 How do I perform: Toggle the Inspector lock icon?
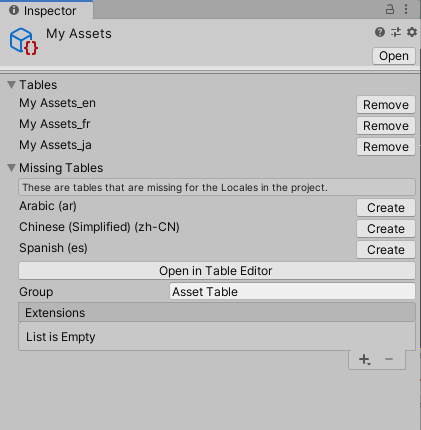390,9
